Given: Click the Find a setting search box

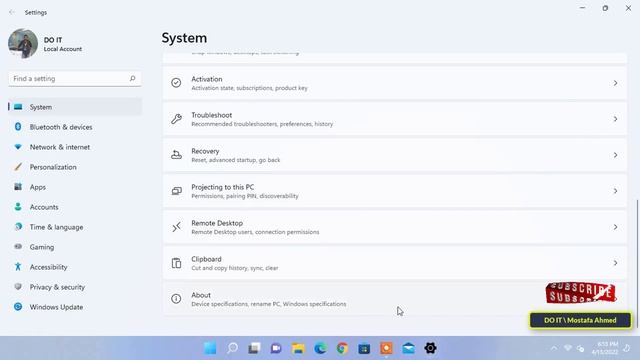Looking at the screenshot, I should click(75, 78).
